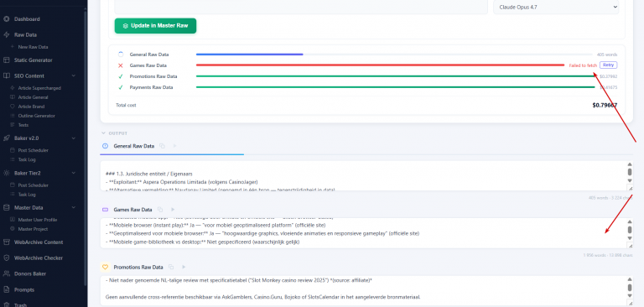Click the Promotions Raw Data green checkmark
Screen dimensions: 644x307
121,76
